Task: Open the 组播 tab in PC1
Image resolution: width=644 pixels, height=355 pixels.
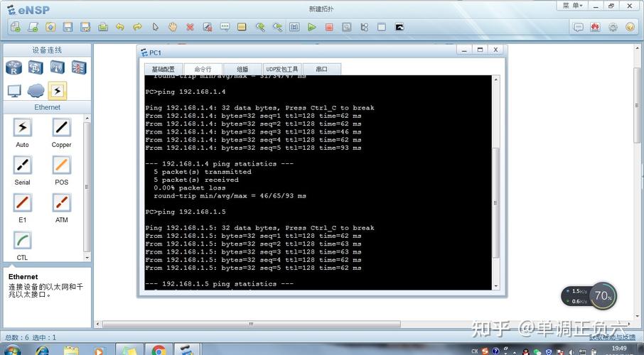Action: coord(242,69)
